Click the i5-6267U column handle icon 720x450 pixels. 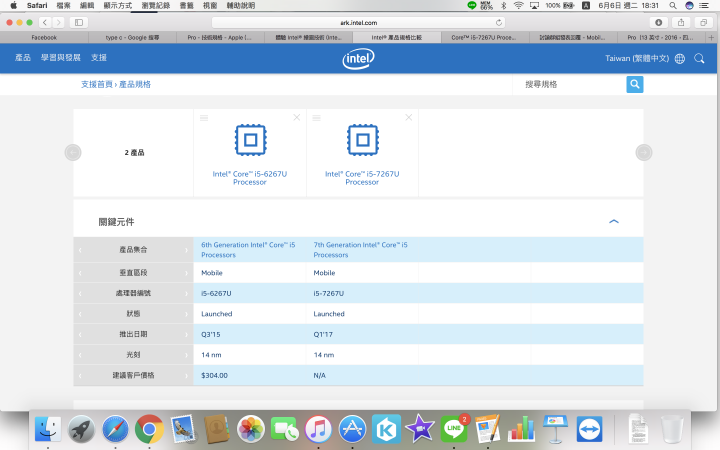pyautogui.click(x=204, y=118)
